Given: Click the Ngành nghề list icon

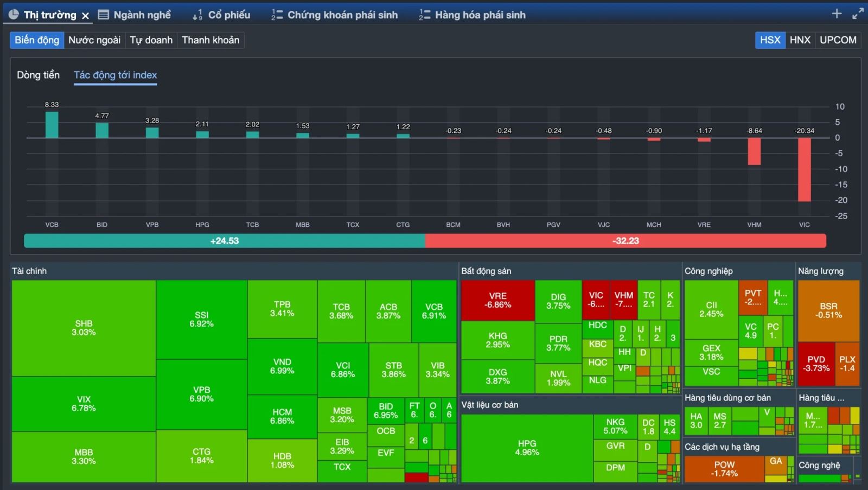Looking at the screenshot, I should click(103, 15).
